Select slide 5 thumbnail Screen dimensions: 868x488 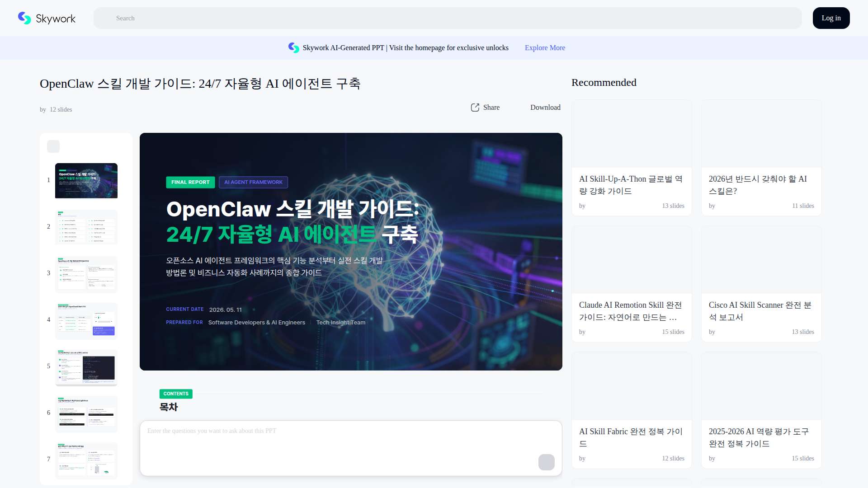tap(86, 367)
